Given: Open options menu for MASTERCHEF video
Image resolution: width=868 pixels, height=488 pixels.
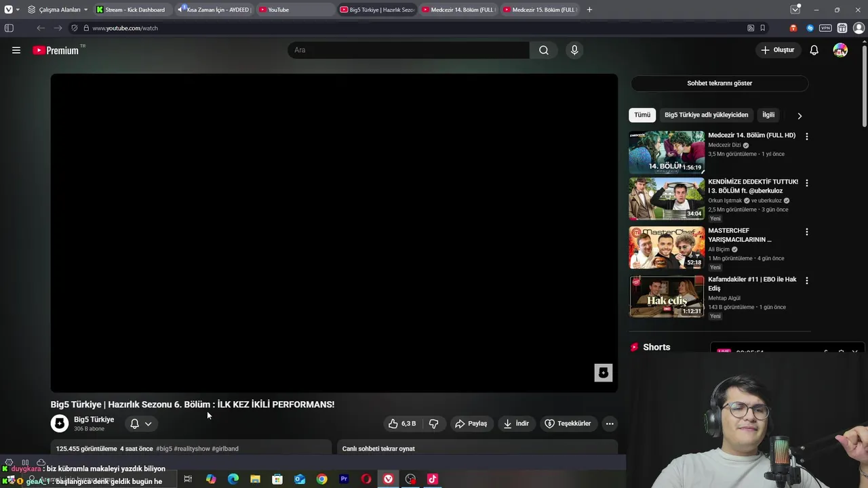Looking at the screenshot, I should tap(806, 232).
